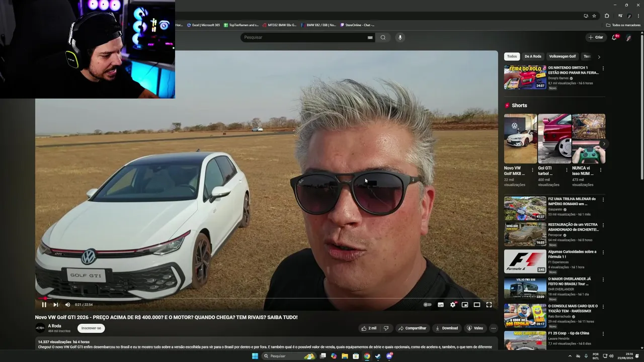Open options for Novo VW Golf MK8 short
The image size is (644, 362).
coord(532,170)
